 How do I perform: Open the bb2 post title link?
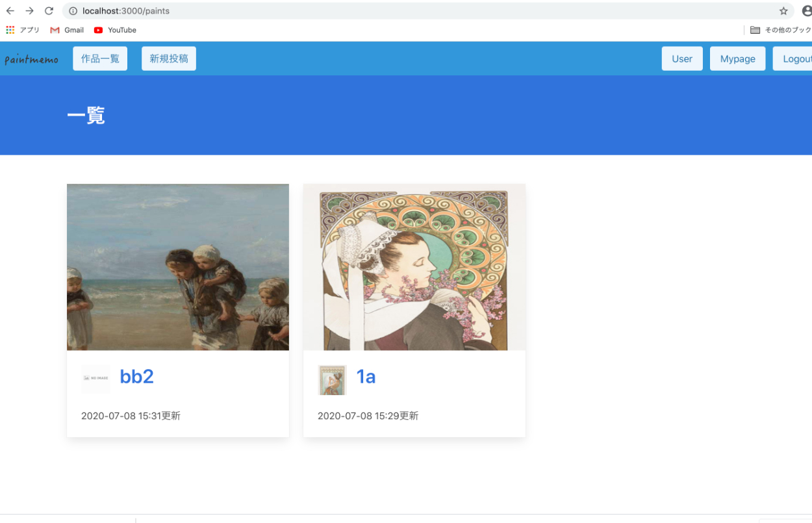(136, 377)
